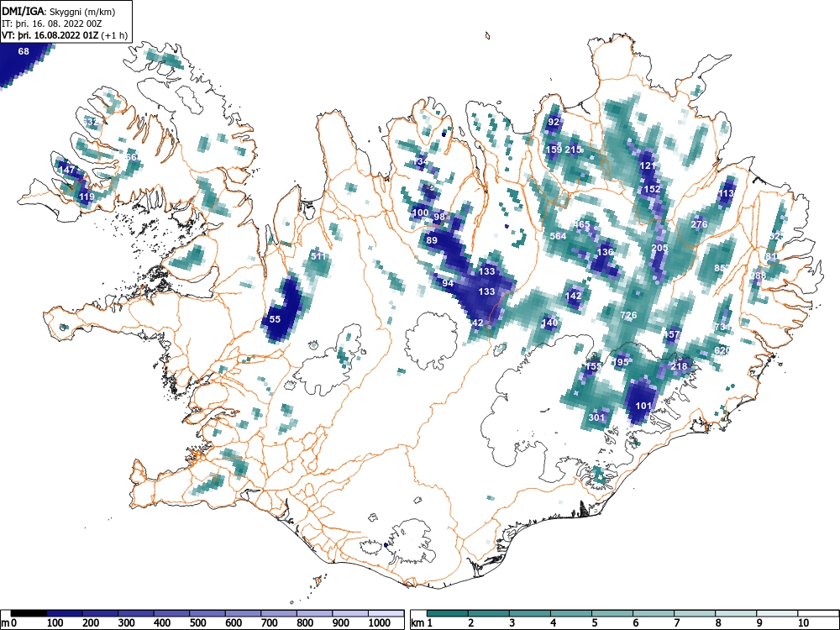Screen dimensions: 840x630
Task: Select the 511 visibility label
Action: point(318,256)
